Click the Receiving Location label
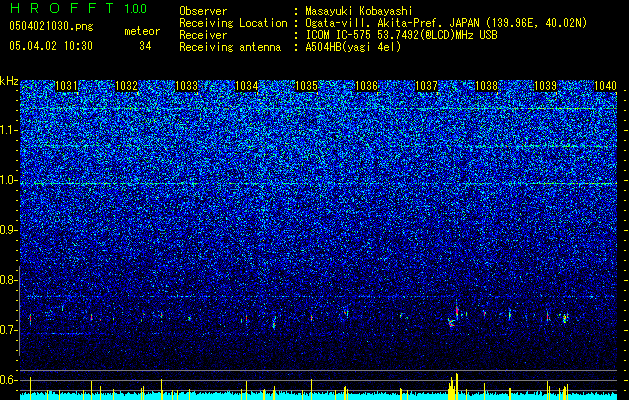The width and height of the screenshot is (629, 400). 233,23
